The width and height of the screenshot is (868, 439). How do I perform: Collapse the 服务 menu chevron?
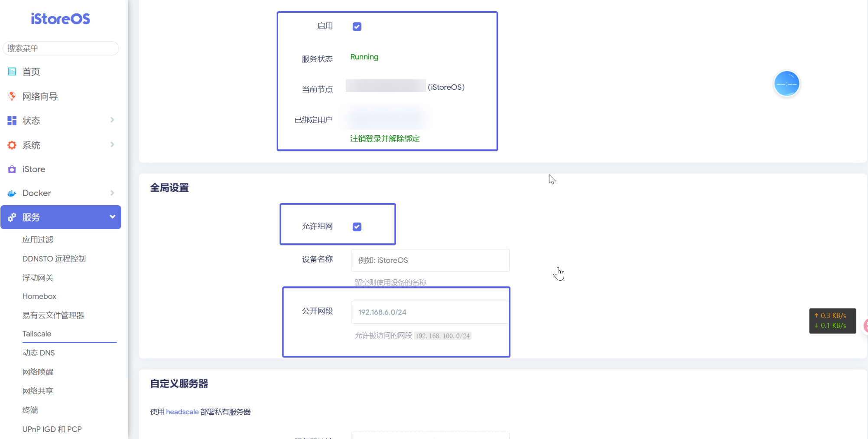pyautogui.click(x=112, y=217)
